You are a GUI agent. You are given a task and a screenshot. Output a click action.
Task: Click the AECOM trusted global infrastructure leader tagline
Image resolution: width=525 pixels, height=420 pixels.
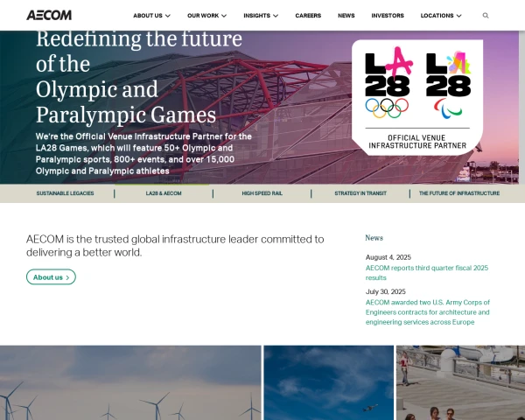coord(175,246)
